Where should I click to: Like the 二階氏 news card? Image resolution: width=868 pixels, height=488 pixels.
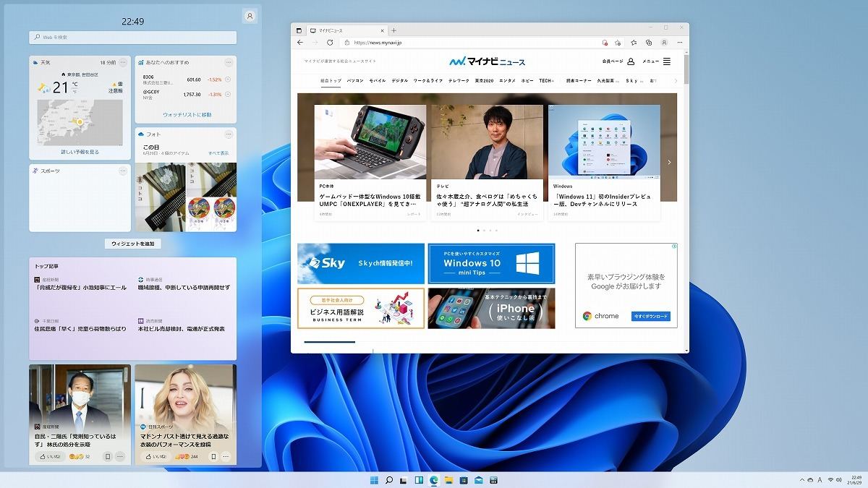[49, 457]
